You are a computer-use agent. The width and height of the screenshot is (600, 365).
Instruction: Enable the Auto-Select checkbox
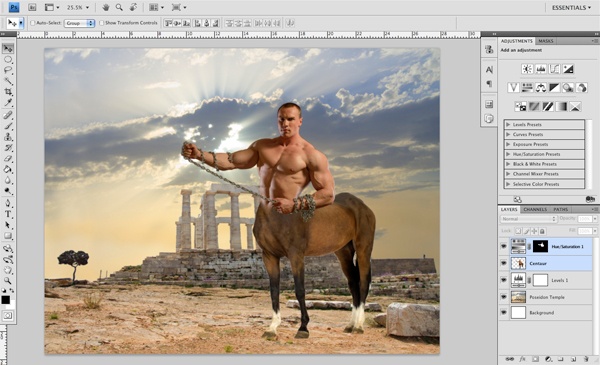point(33,23)
